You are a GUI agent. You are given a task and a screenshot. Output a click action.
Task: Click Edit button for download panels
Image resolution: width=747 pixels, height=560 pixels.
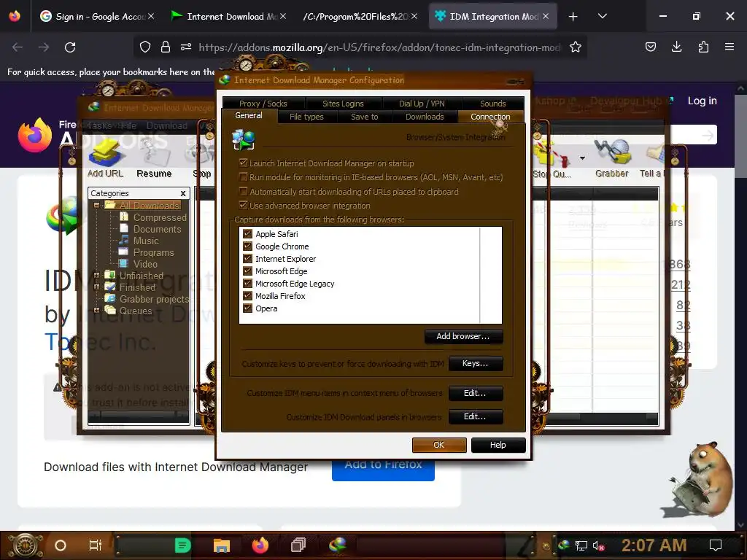(x=475, y=416)
